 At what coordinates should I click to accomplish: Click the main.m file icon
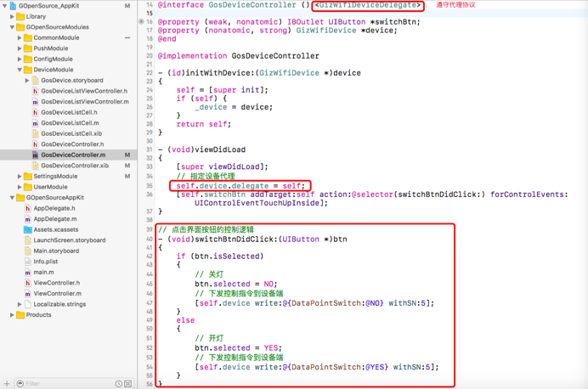[27, 272]
